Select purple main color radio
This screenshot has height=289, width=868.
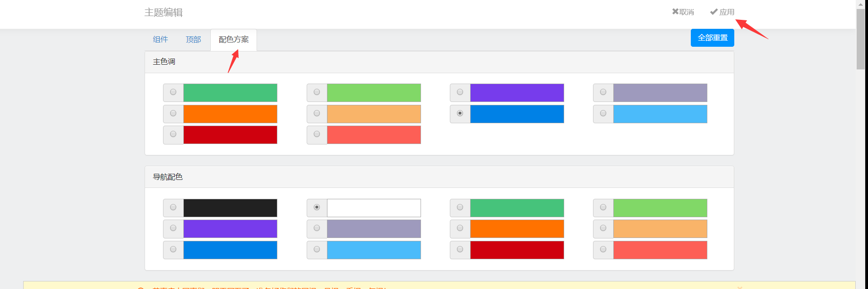[460, 92]
